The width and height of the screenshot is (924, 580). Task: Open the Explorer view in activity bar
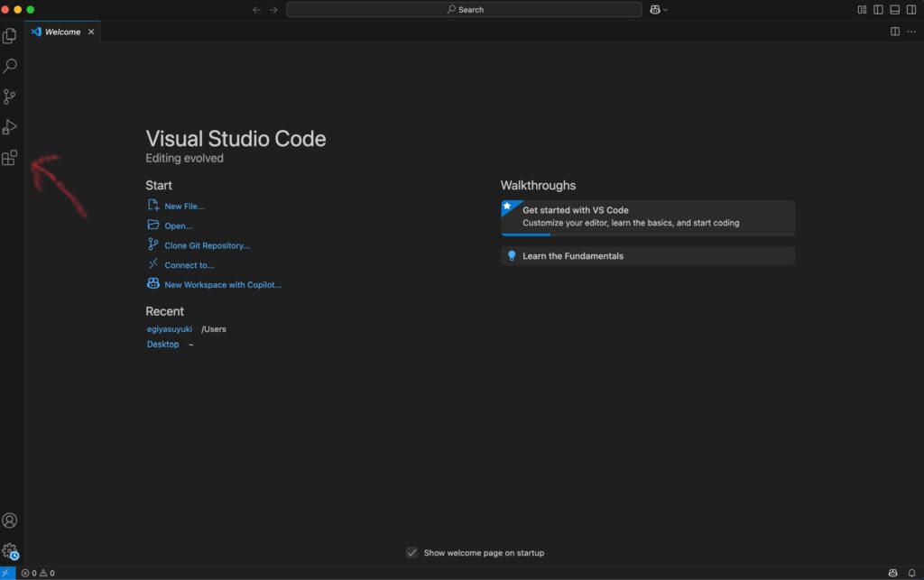coord(9,36)
